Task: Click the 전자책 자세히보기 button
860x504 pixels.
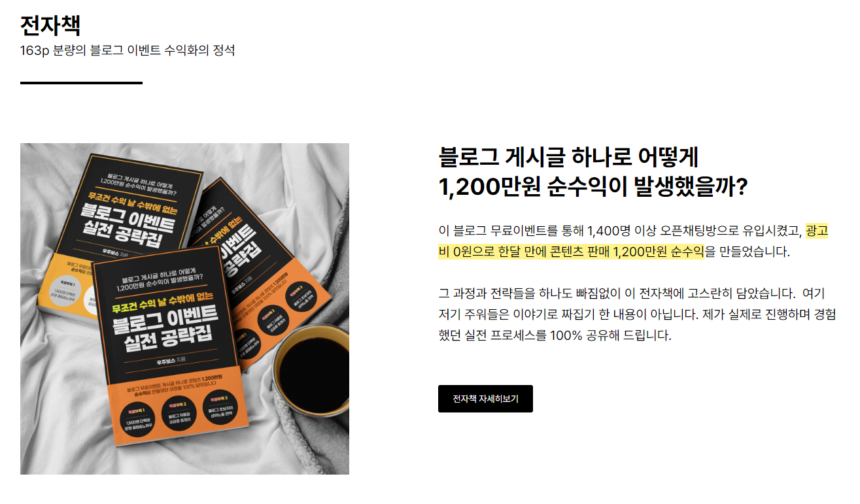Action: (485, 399)
